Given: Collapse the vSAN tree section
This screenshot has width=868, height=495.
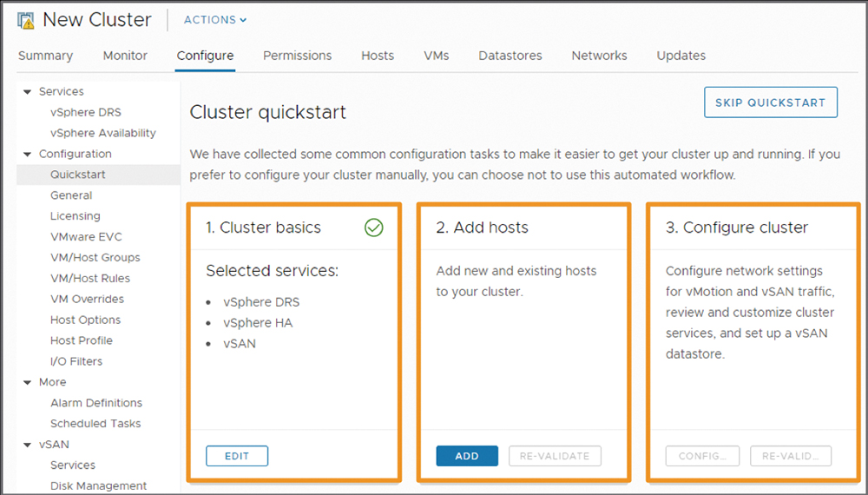Looking at the screenshot, I should pos(27,445).
